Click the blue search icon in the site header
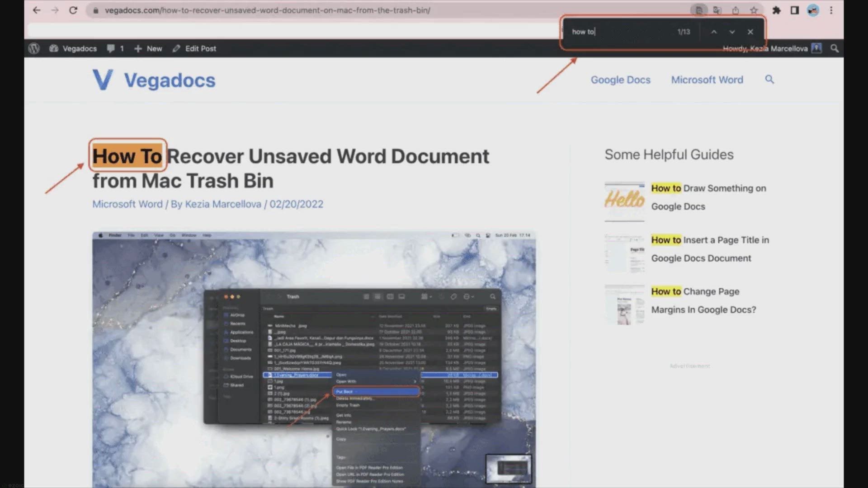 click(769, 80)
